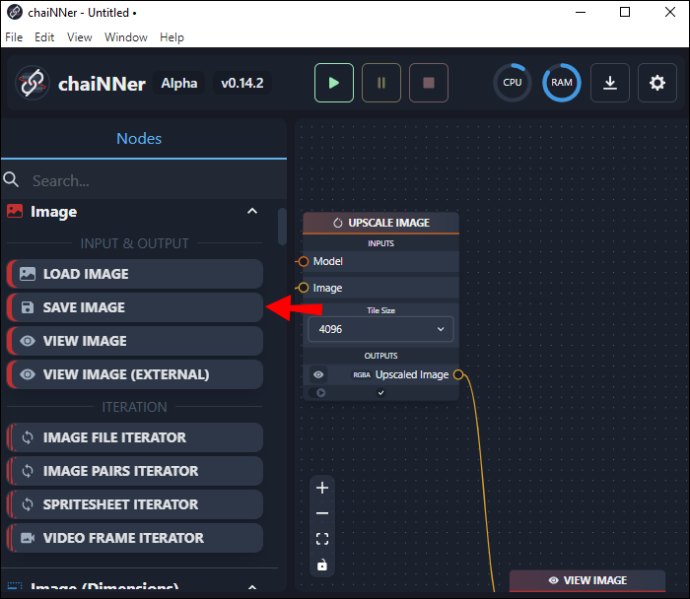Image resolution: width=690 pixels, height=599 pixels.
Task: Minimize the chaiNNer window
Action: [x=580, y=12]
